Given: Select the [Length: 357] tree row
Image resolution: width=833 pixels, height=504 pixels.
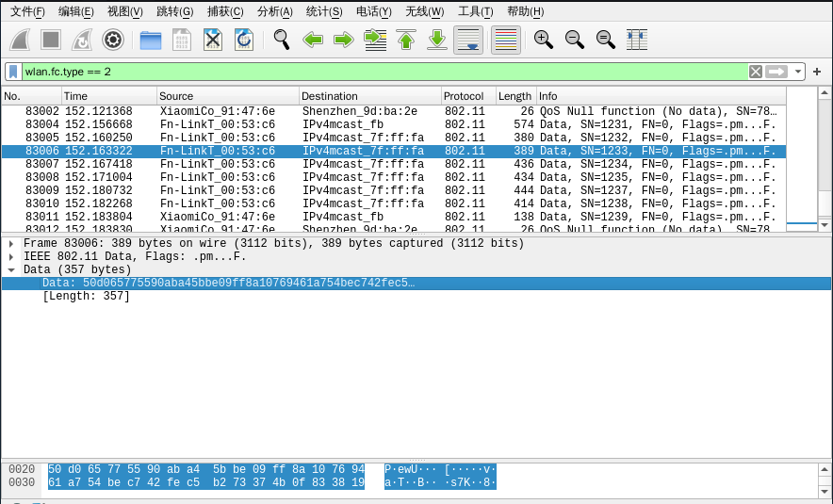Looking at the screenshot, I should [416, 296].
